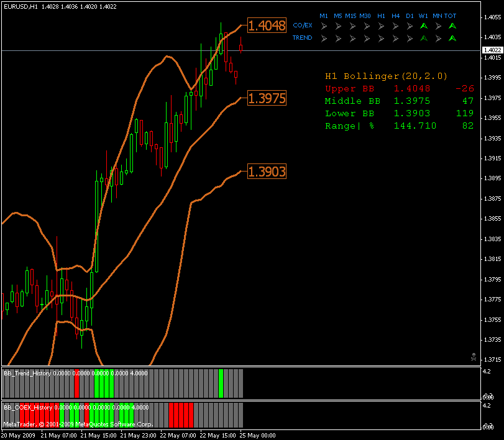Click the BB_COEX_History indicator label
Image resolution: width=504 pixels, height=440 pixels.
click(28, 407)
